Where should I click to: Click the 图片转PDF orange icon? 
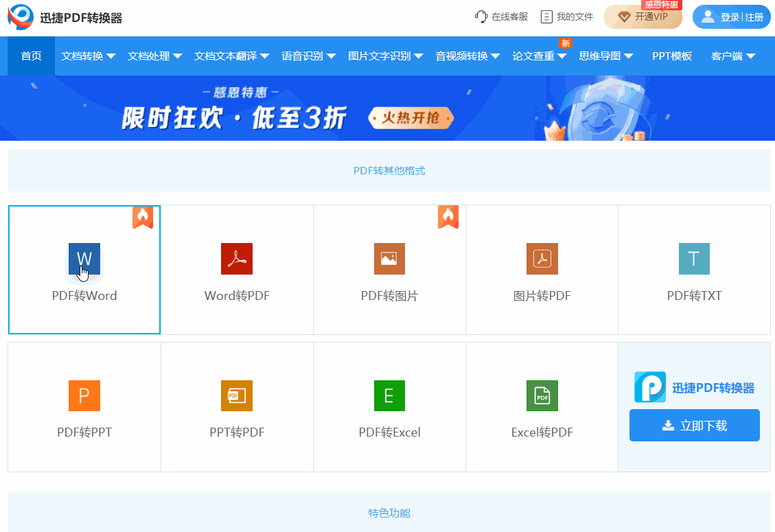542,259
